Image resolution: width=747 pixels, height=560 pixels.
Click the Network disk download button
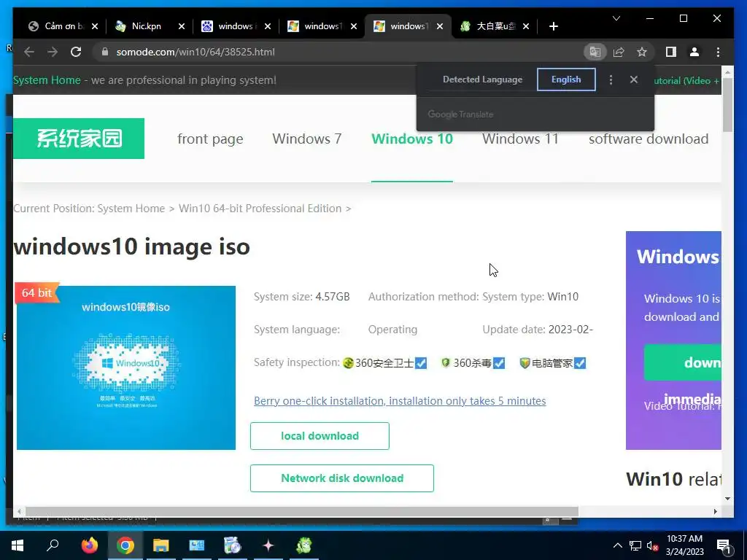(x=342, y=478)
